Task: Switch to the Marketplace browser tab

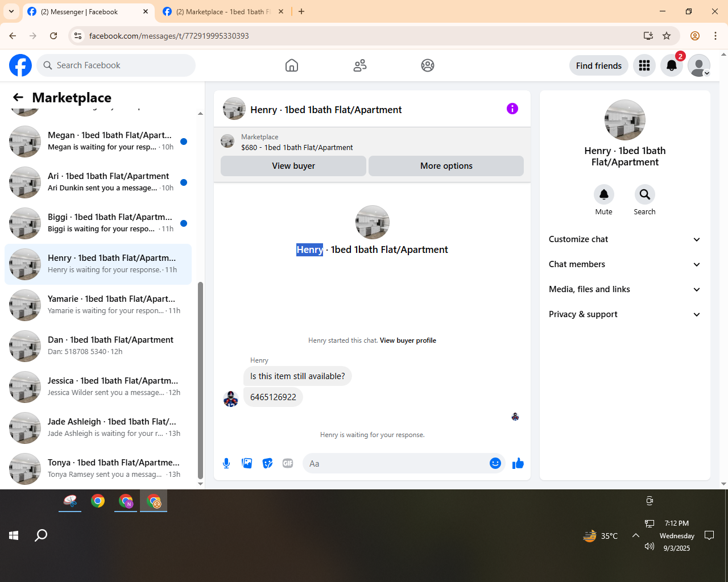Action: [223, 11]
